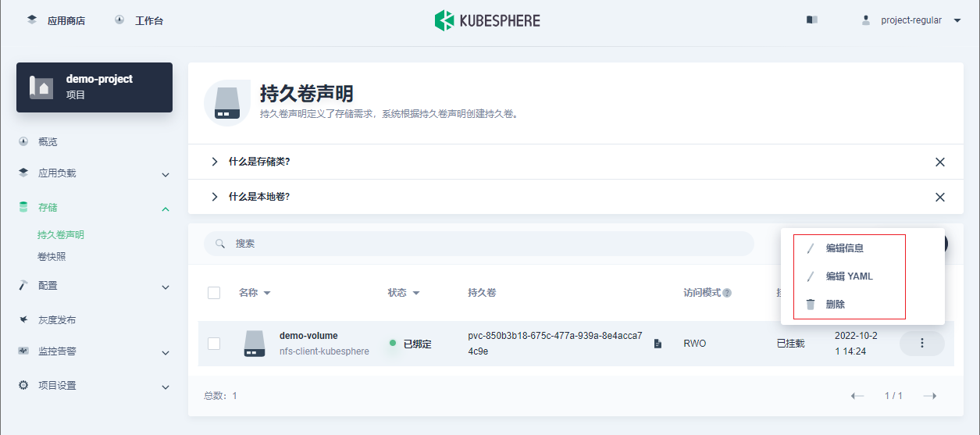This screenshot has width=980, height=435.
Task: Tick the checkbox for demo-volume row
Action: (x=214, y=344)
